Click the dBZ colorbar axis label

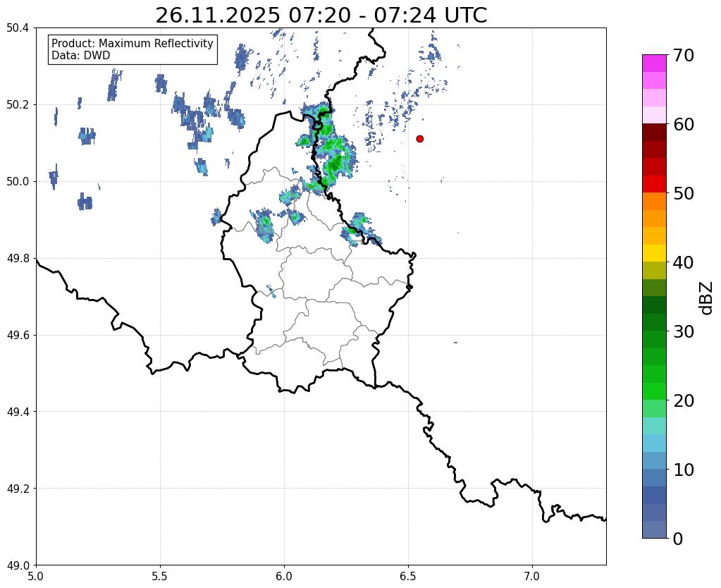[707, 298]
